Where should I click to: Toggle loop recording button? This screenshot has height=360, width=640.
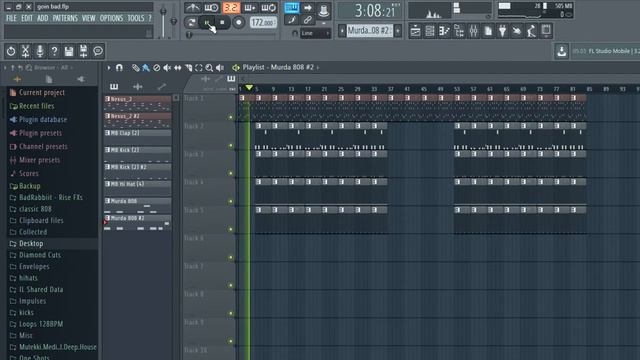269,7
